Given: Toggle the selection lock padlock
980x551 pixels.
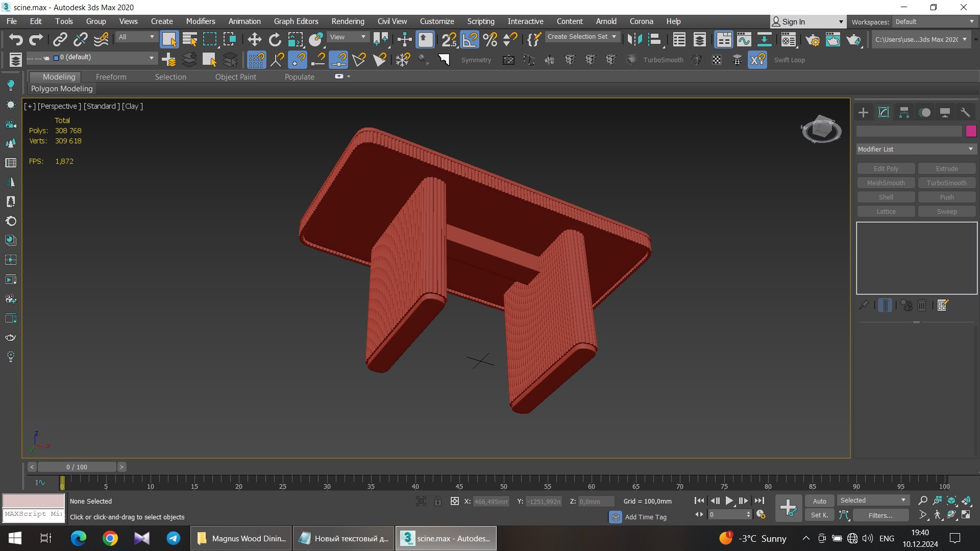Looking at the screenshot, I should [437, 501].
